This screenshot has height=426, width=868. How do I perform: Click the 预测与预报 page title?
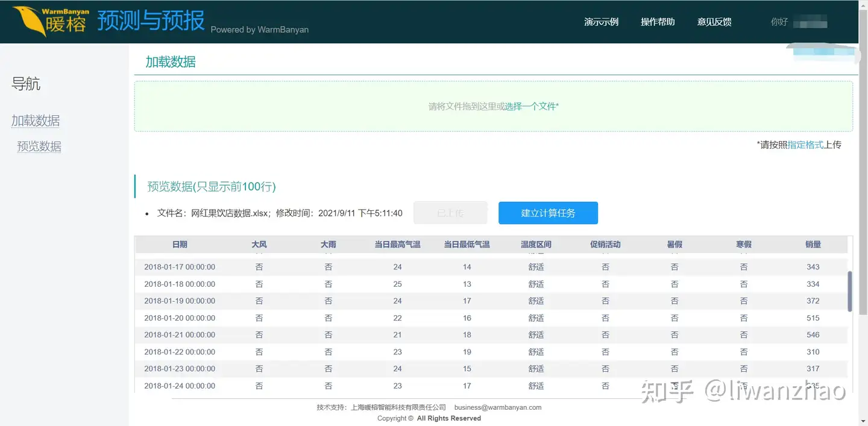pos(151,20)
